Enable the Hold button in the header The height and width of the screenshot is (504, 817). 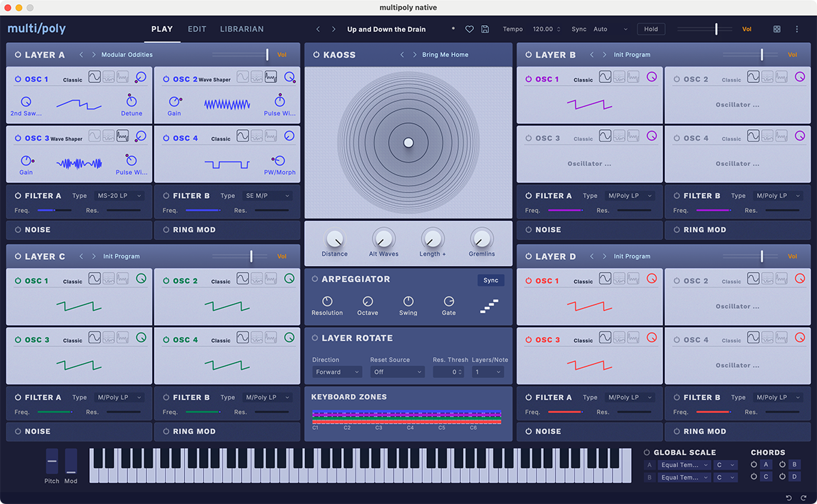[651, 29]
